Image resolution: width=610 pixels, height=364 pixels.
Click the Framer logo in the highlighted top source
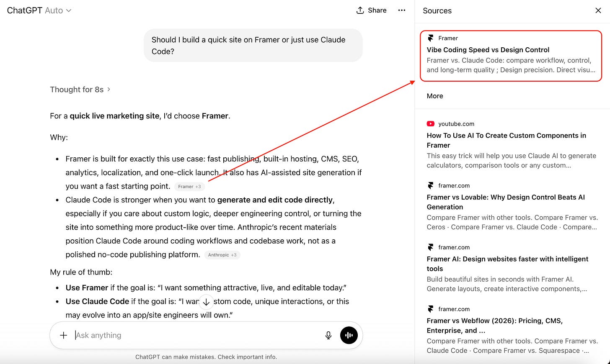click(x=430, y=38)
